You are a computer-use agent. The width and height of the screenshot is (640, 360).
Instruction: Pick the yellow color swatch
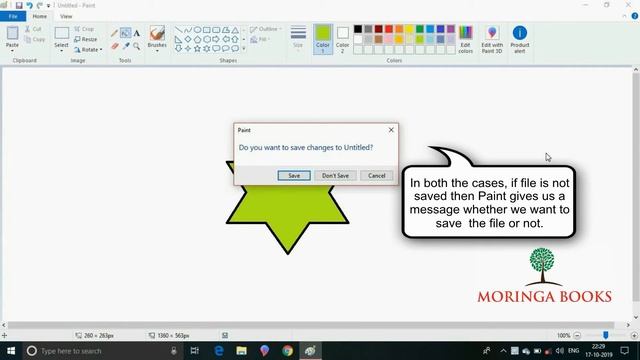click(x=409, y=29)
